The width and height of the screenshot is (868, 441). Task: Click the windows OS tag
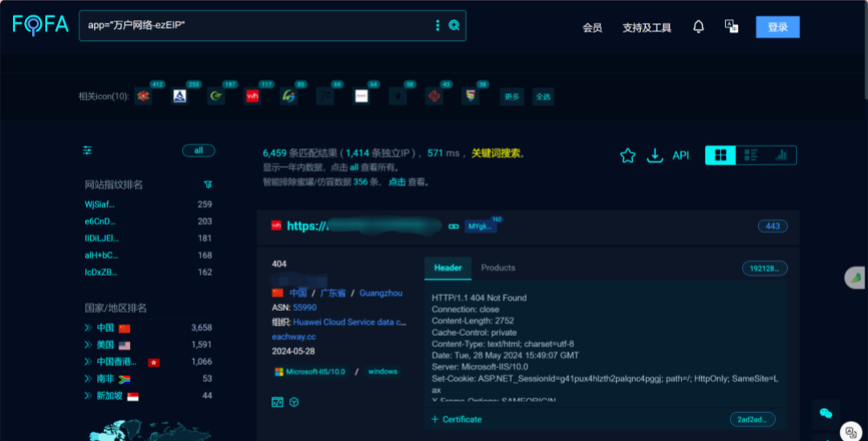383,372
